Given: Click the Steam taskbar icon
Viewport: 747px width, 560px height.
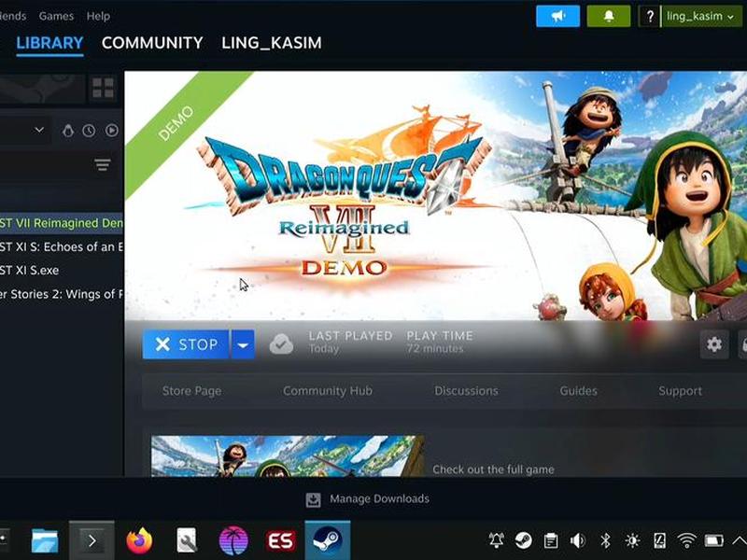Looking at the screenshot, I should click(x=328, y=540).
